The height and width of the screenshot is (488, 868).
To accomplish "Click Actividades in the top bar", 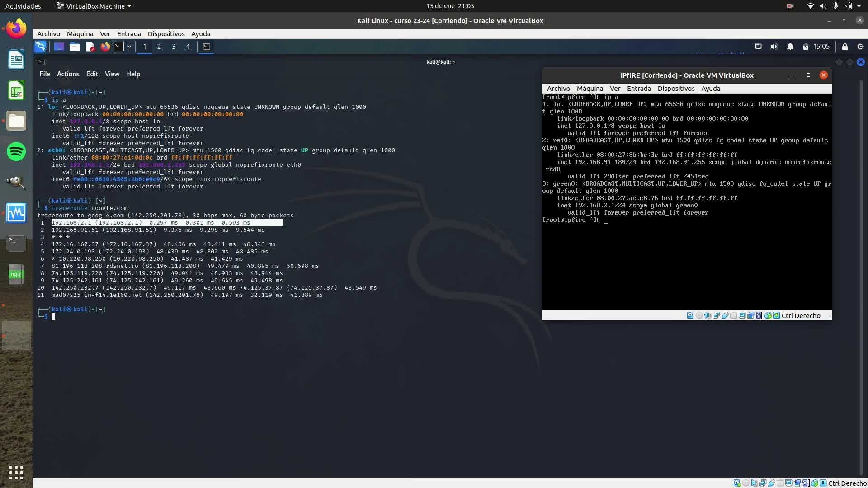I will tap(23, 6).
